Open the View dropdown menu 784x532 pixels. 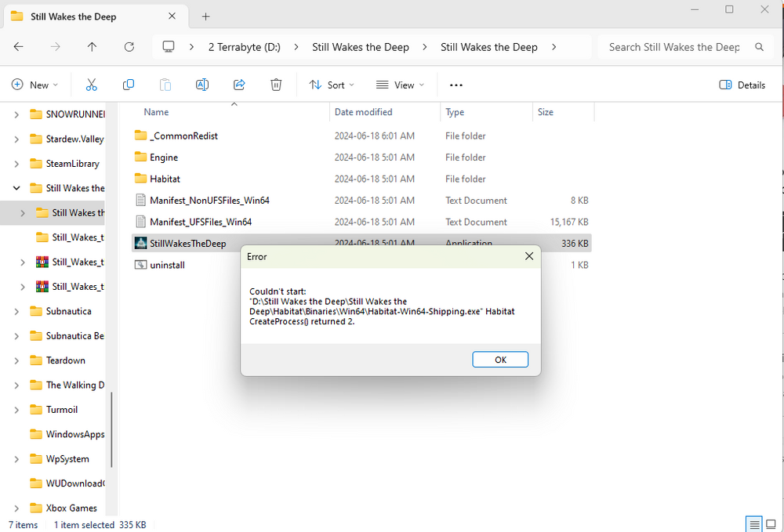pos(400,85)
